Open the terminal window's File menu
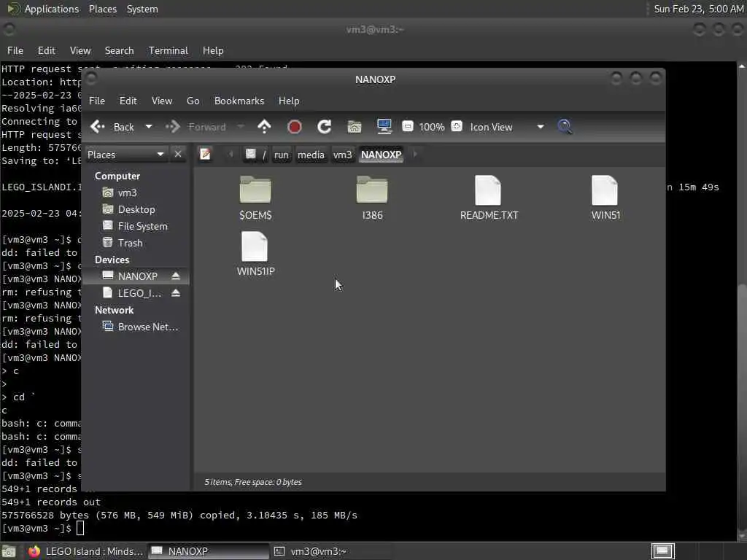The image size is (747, 560). tap(15, 50)
